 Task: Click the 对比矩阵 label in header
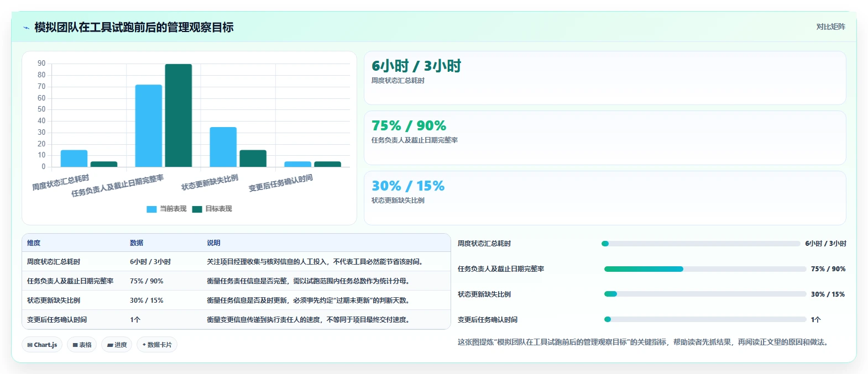(830, 27)
